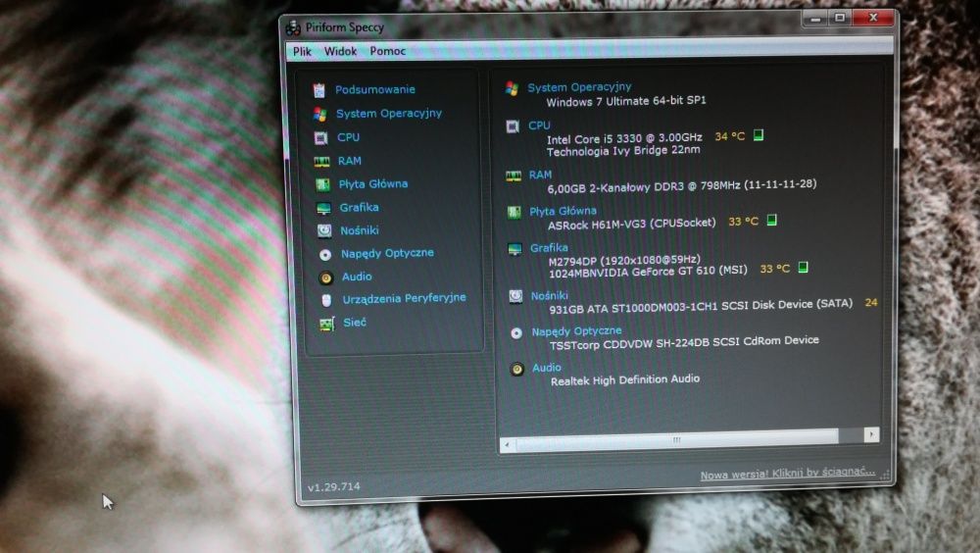Viewport: 980px width, 553px height.
Task: Click the version label v1.29.714
Action: [x=334, y=486]
